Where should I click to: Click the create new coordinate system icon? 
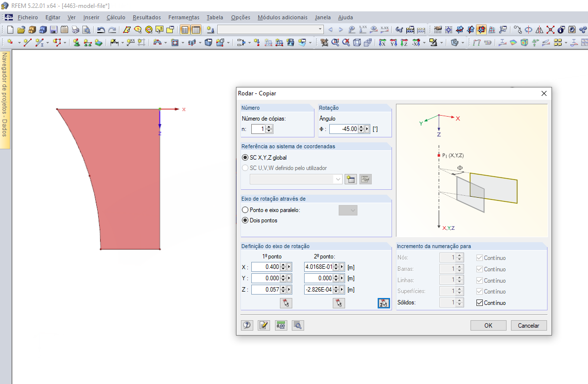pos(351,179)
